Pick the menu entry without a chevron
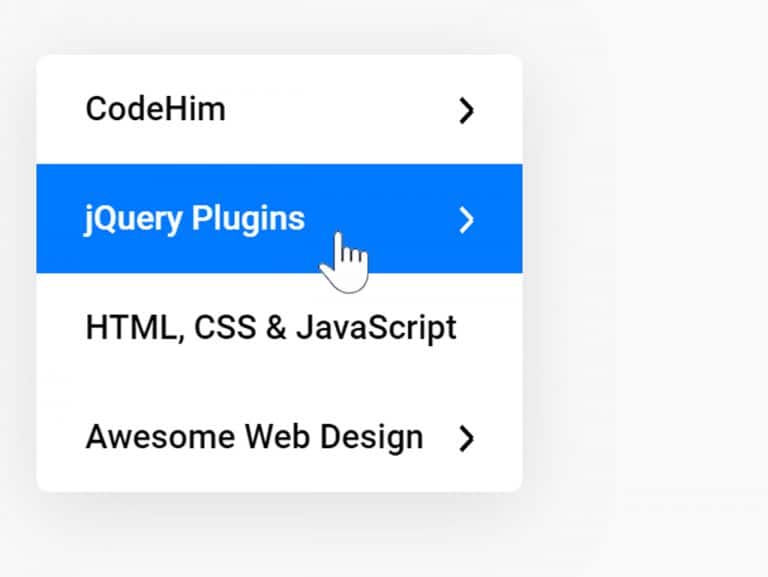The image size is (768, 577). [279, 328]
